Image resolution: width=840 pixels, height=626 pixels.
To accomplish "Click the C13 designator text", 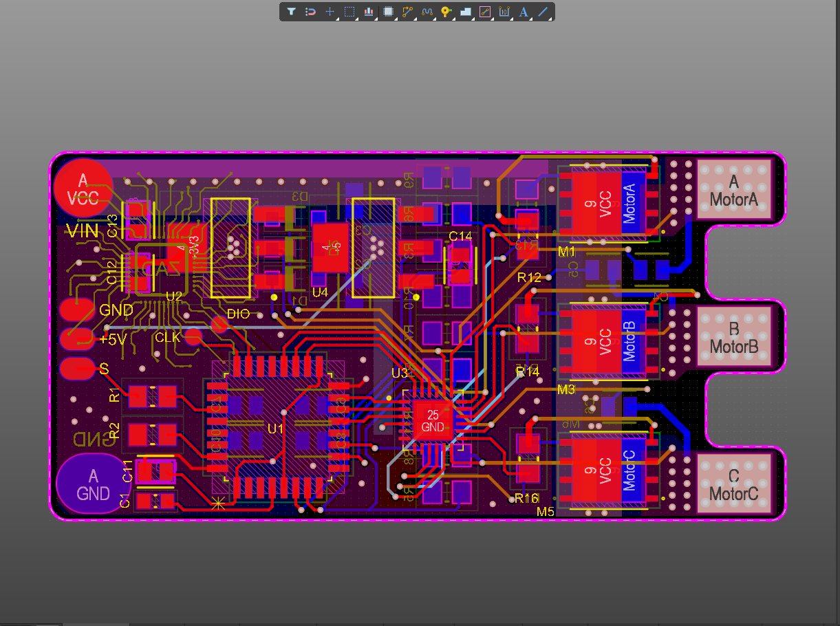I will click(x=113, y=226).
